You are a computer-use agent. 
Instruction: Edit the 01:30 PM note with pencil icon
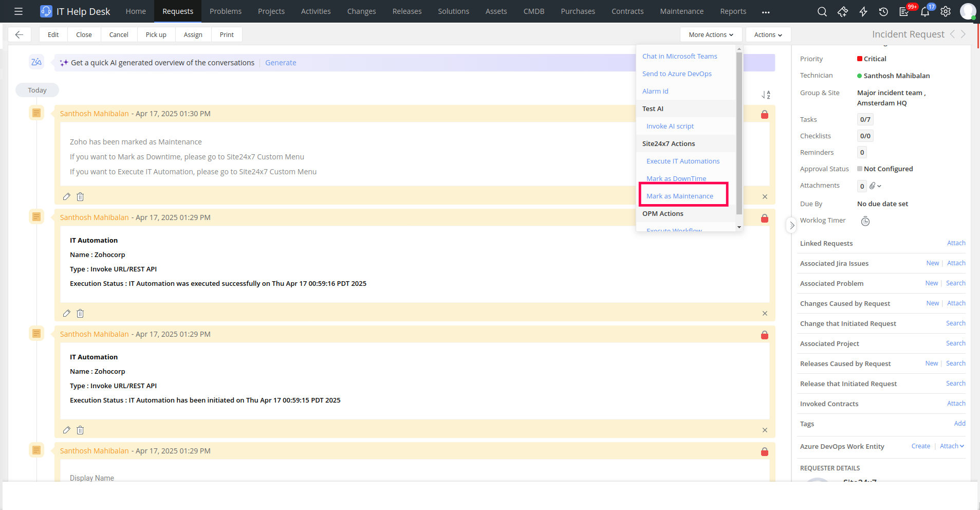click(x=66, y=196)
